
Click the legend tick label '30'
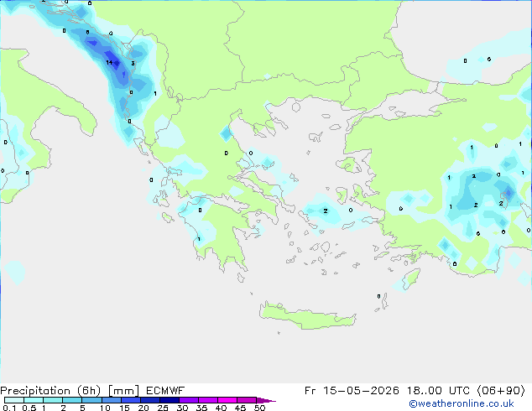tap(182, 408)
